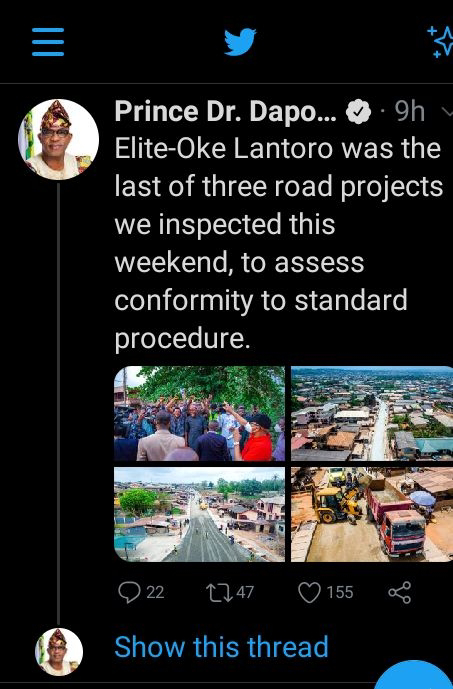Share the tweet via share icon
453x689 pixels.
point(399,592)
